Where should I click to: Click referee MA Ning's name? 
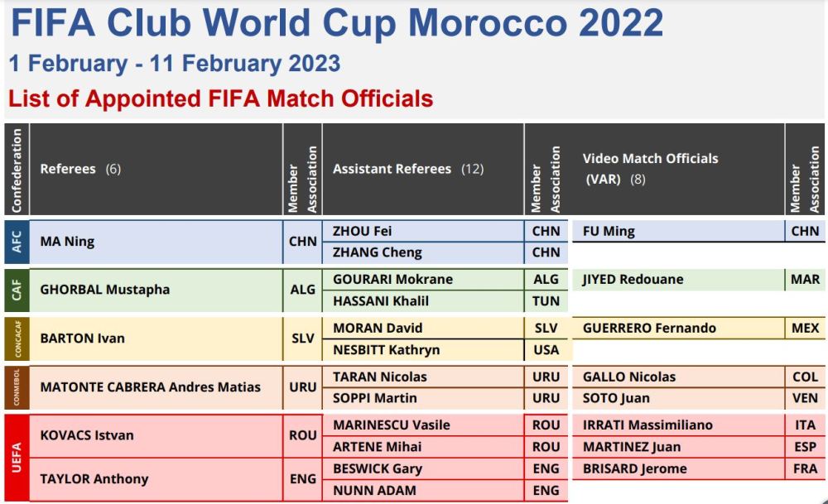pyautogui.click(x=67, y=242)
